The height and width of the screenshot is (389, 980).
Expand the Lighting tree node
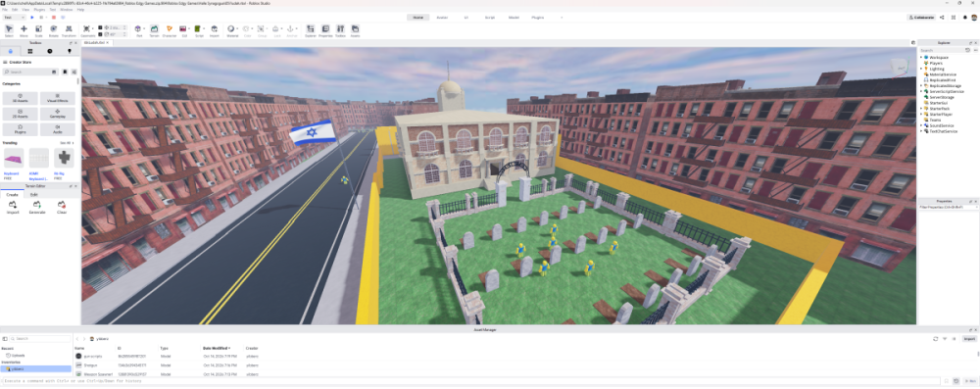[921, 69]
